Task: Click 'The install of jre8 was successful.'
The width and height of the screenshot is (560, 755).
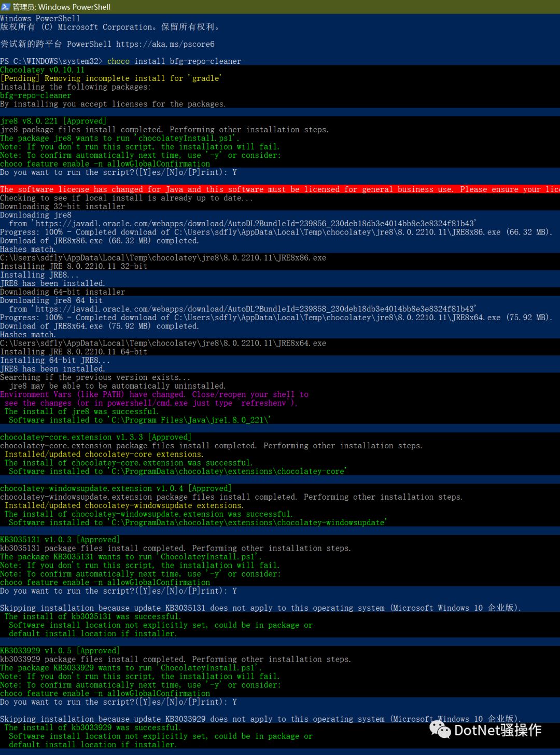Action: click(81, 411)
